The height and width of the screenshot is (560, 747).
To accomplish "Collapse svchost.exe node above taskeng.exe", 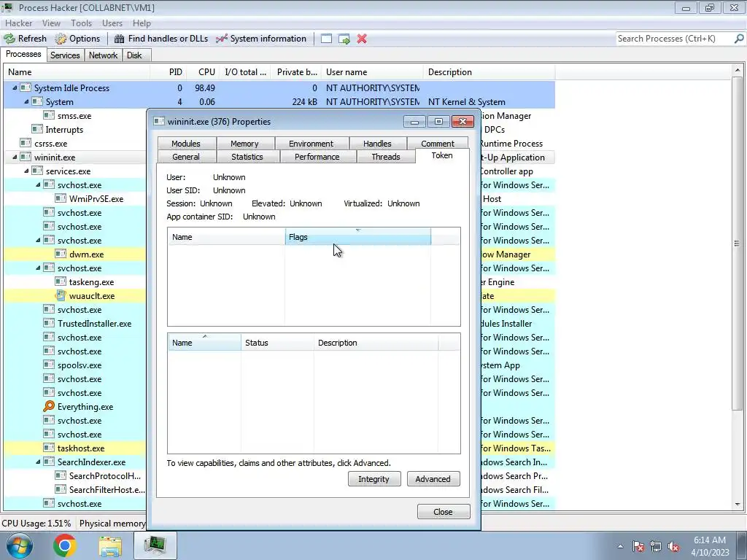I will click(38, 268).
